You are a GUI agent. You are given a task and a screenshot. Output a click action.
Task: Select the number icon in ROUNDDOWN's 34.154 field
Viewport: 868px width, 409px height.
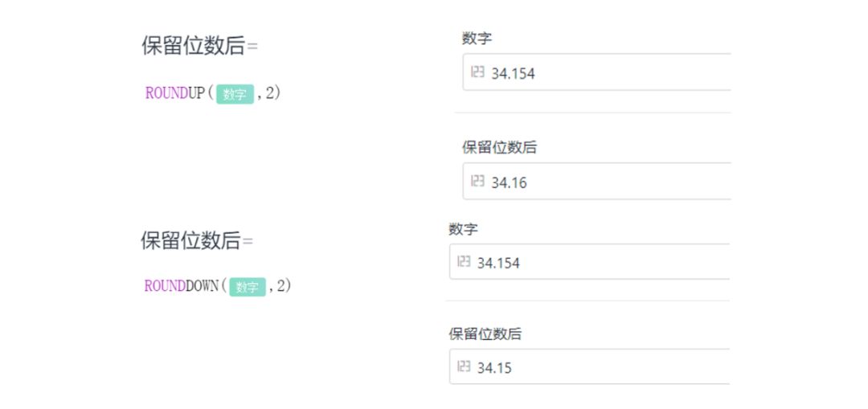point(464,260)
